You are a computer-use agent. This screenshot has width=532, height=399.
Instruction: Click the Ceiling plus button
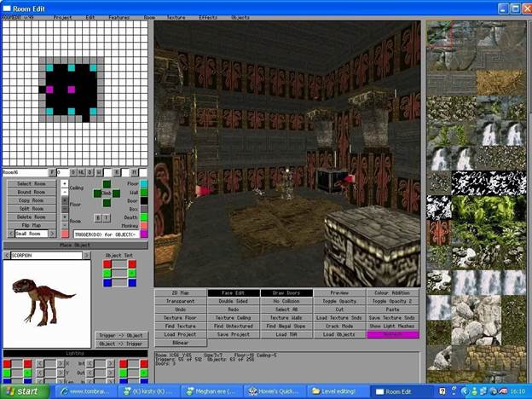coord(65,183)
